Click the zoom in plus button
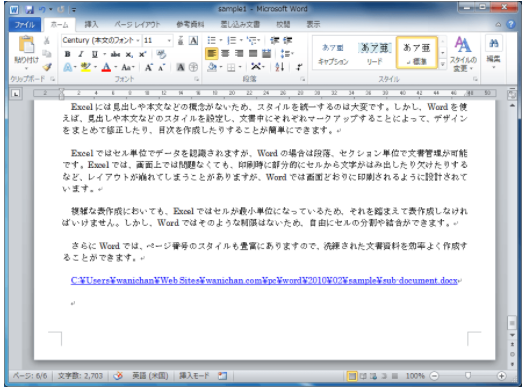Screen dimensions: 524x389 (501, 376)
